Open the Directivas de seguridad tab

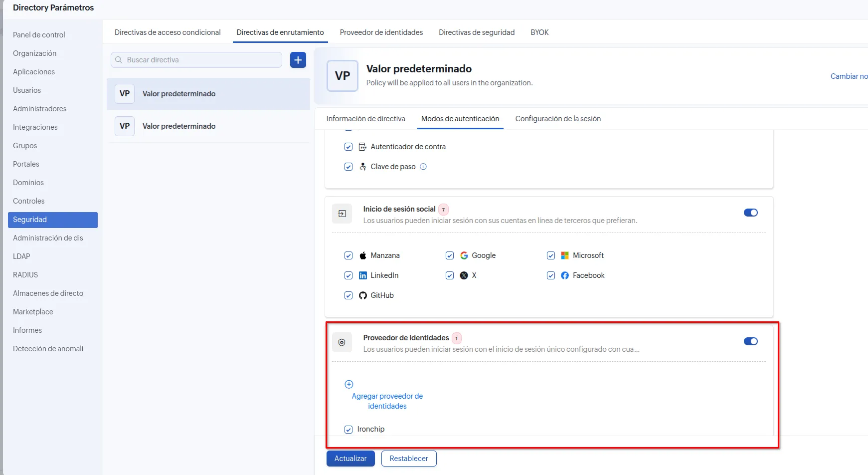click(477, 32)
